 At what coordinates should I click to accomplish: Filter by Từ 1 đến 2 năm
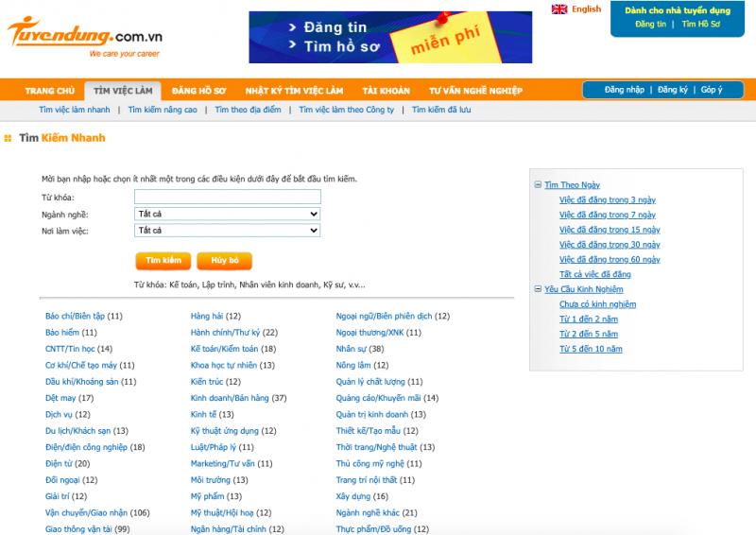[x=589, y=319]
